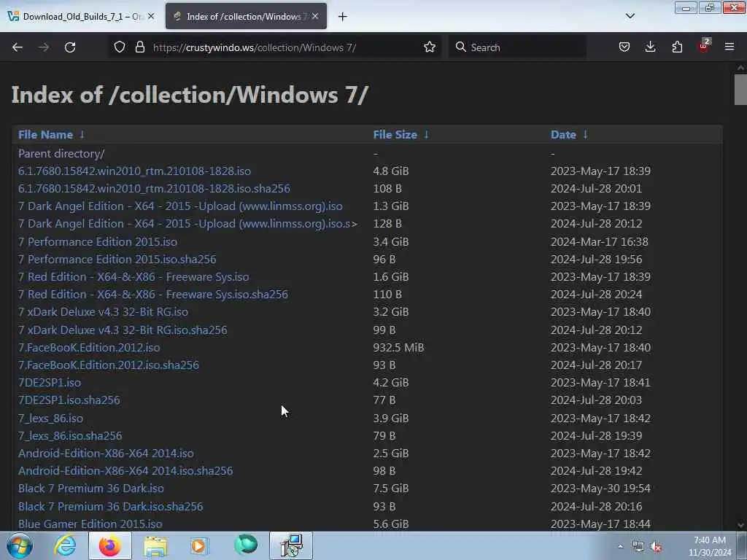The height and width of the screenshot is (560, 747).
Task: Close the Download_Old_Builds_7_1 tab
Action: tap(151, 16)
